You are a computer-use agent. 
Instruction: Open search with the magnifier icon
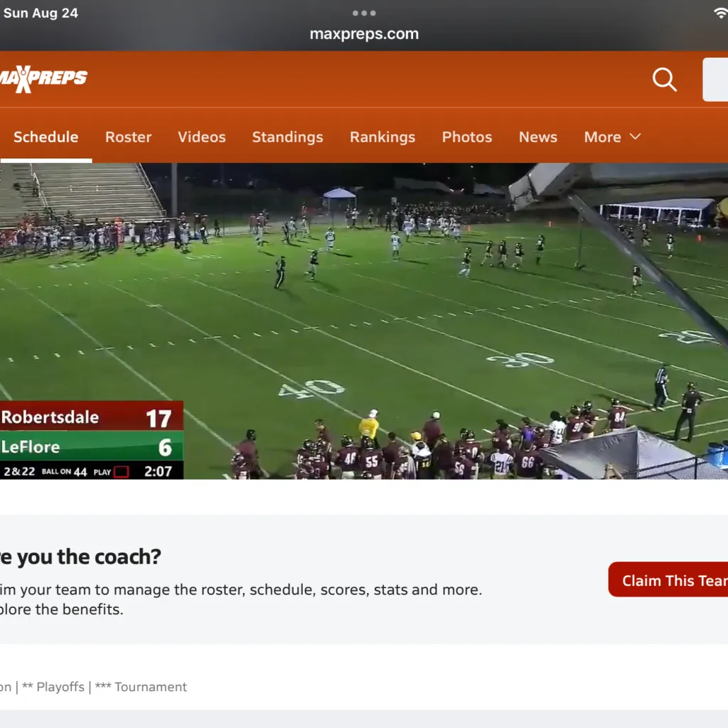(665, 80)
